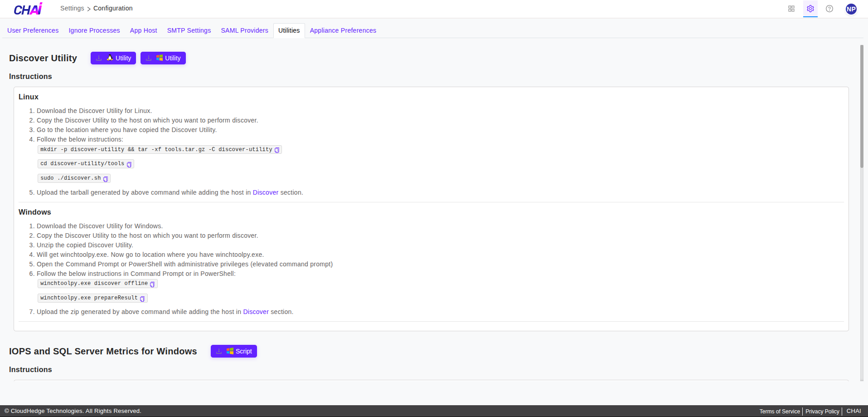Viewport: 868px width, 417px height.
Task: Open the apps grid icon in header
Action: pos(791,9)
